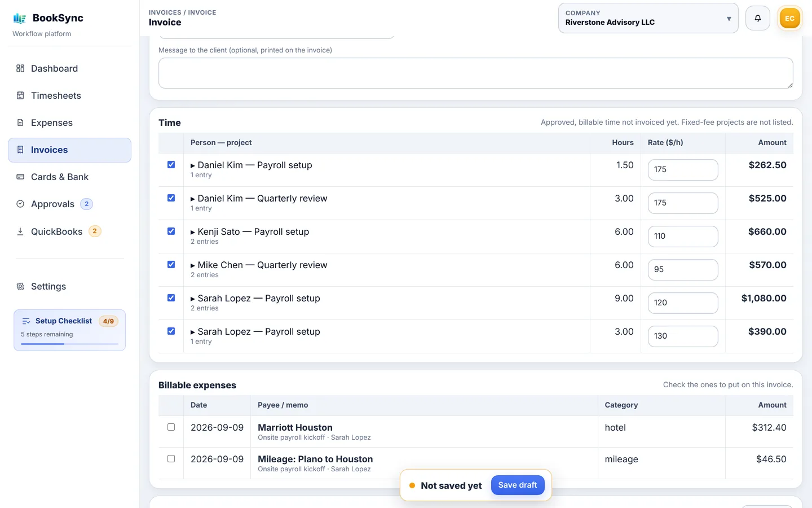Click the "Not saved yet" status text
Image resolution: width=812 pixels, height=508 pixels.
coord(451,486)
